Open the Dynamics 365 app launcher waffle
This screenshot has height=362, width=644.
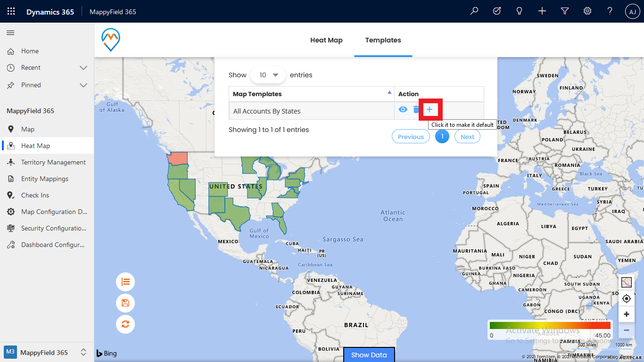11,11
